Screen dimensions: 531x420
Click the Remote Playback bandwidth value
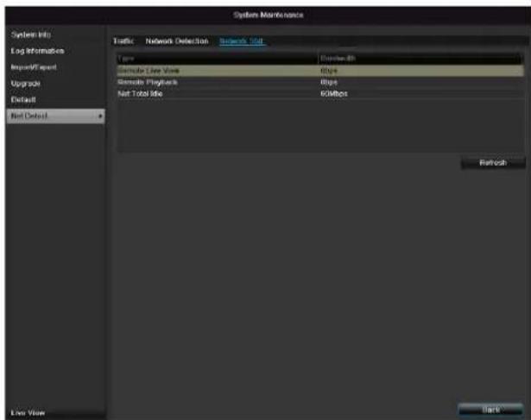329,82
